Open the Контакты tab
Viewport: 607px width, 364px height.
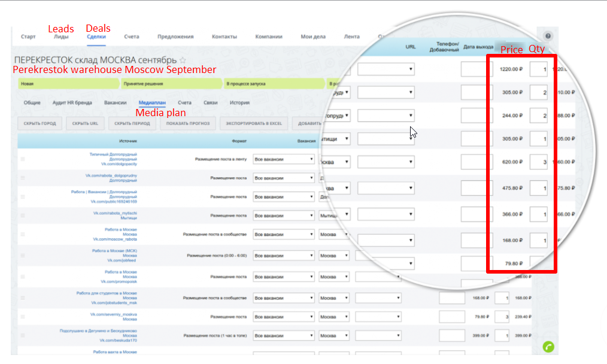[x=224, y=37]
